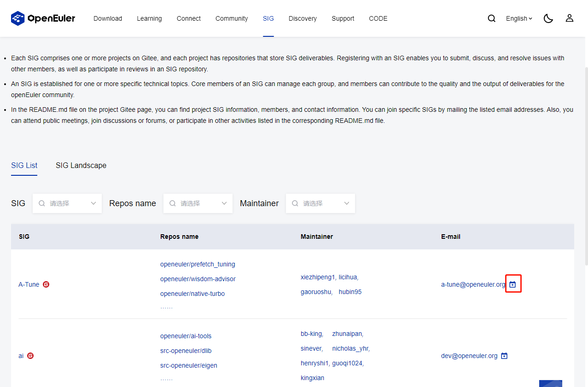Open the search magnifier icon in header
The width and height of the screenshot is (588, 387).
(x=491, y=18)
